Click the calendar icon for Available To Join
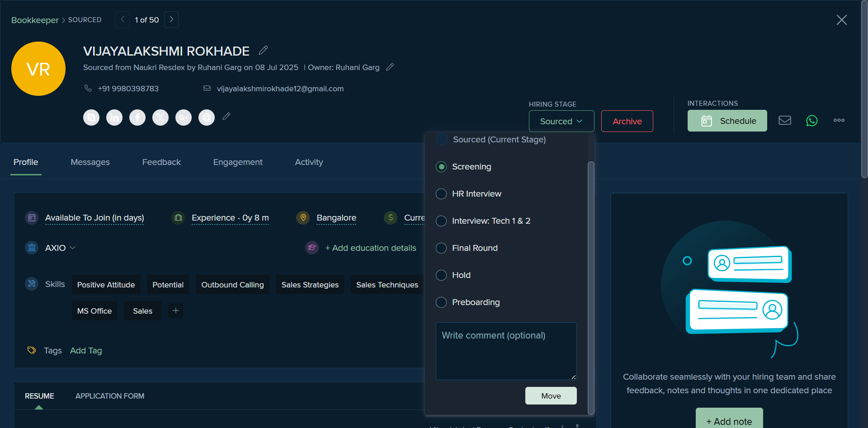868x428 pixels. (x=32, y=218)
